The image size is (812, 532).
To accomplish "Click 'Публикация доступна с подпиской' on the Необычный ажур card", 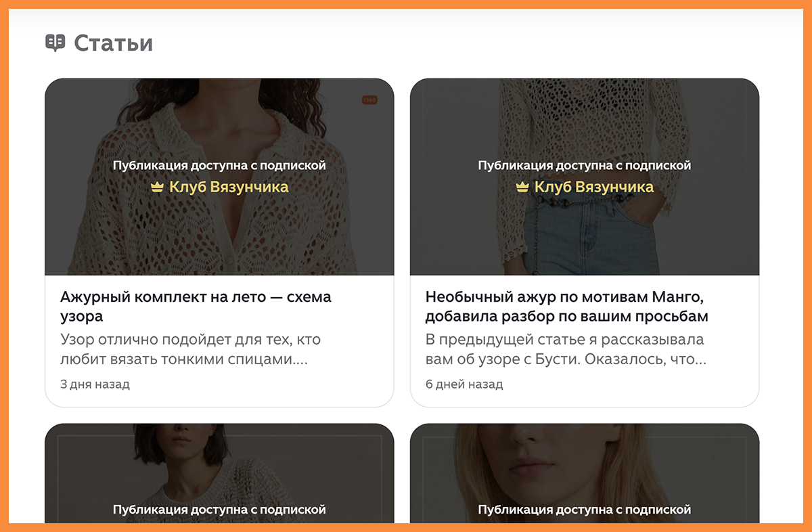I will click(585, 165).
